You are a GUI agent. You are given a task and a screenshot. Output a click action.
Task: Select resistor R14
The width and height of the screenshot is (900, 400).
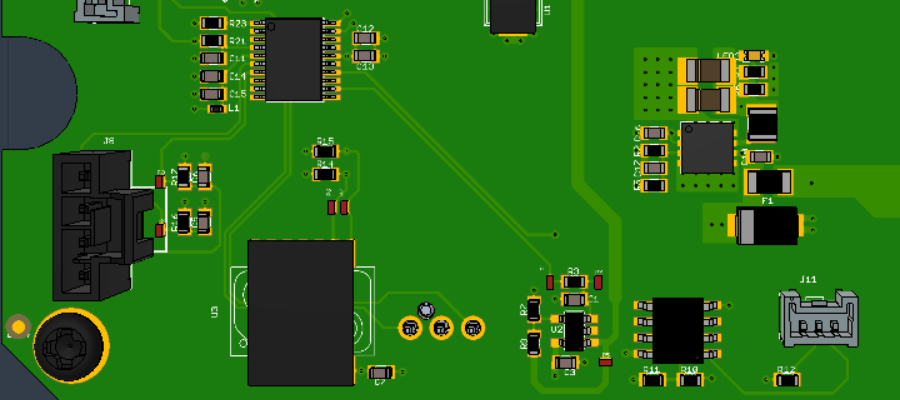(325, 173)
